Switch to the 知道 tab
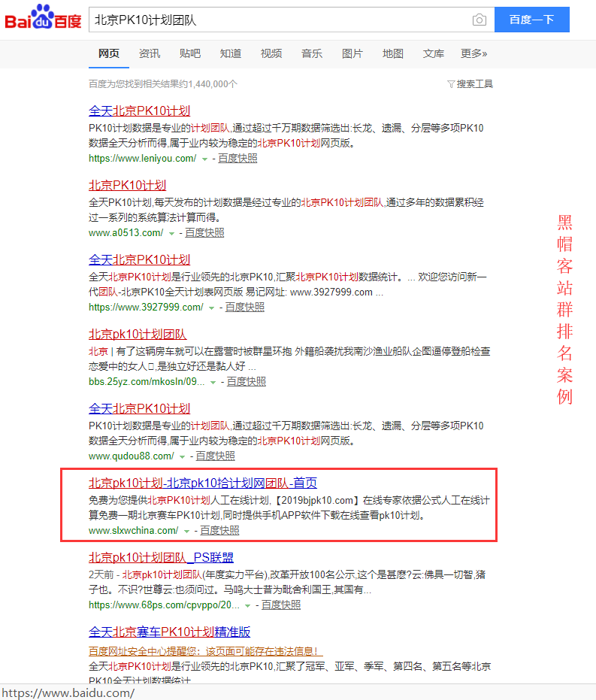 [x=231, y=53]
